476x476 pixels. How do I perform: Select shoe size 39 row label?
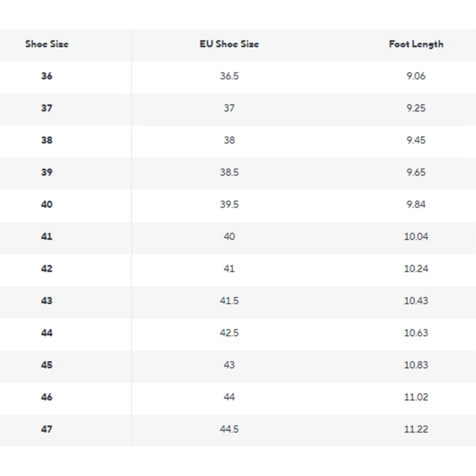[x=47, y=172]
